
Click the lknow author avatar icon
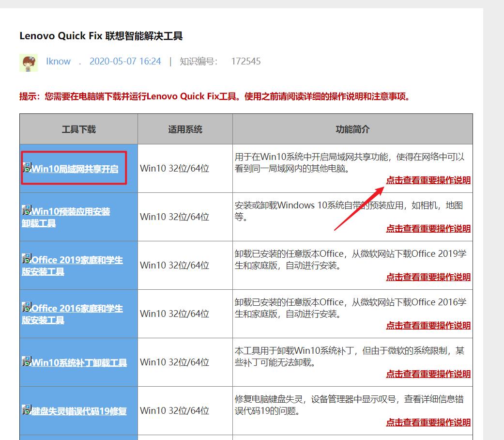(30, 62)
